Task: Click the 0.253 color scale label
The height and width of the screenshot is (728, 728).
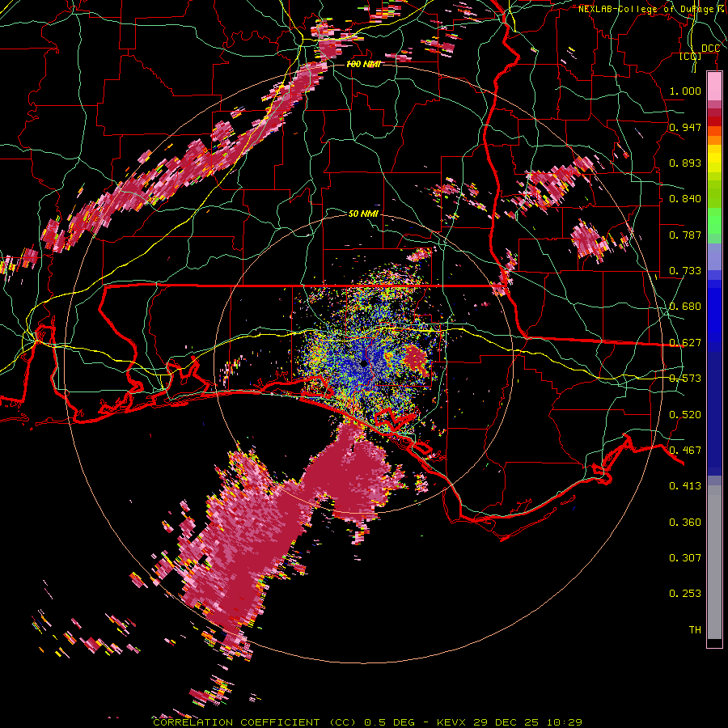Action: [x=685, y=594]
